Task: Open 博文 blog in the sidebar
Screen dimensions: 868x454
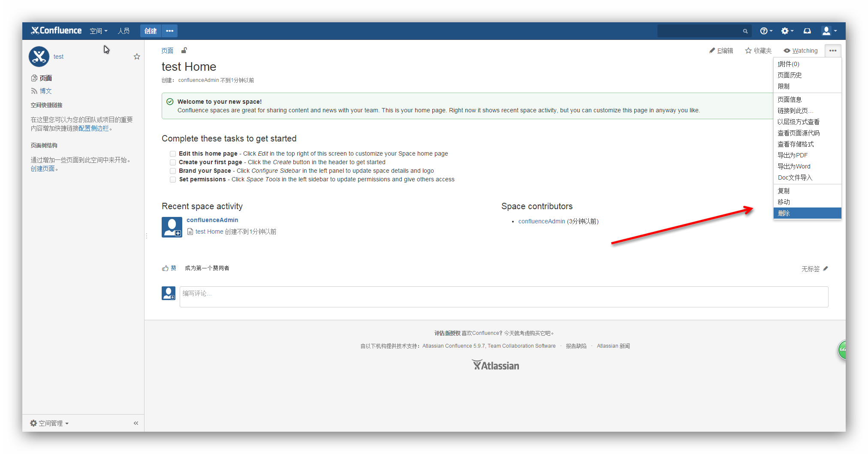Action: [42, 91]
